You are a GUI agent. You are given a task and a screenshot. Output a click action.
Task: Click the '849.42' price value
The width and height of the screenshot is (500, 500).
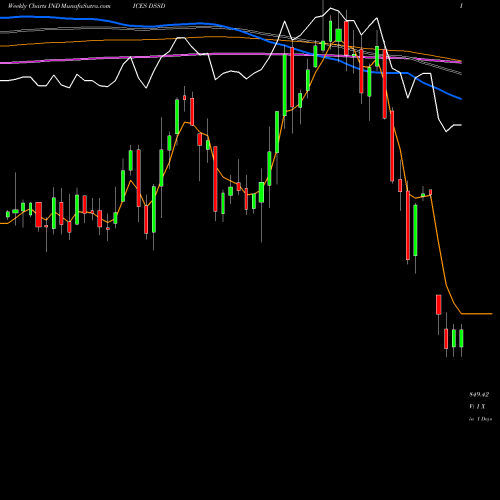click(x=479, y=395)
